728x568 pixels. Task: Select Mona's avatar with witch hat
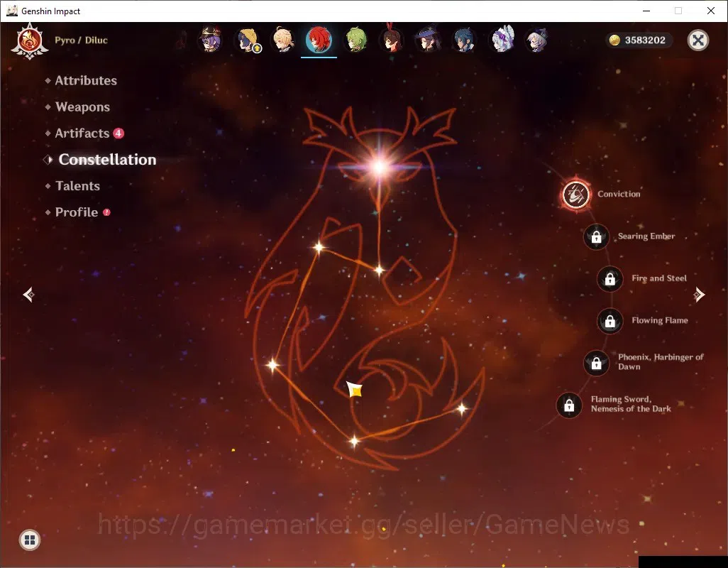428,40
